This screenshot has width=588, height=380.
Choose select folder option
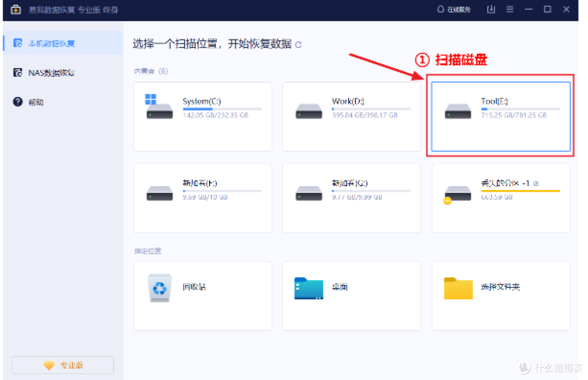pyautogui.click(x=501, y=296)
